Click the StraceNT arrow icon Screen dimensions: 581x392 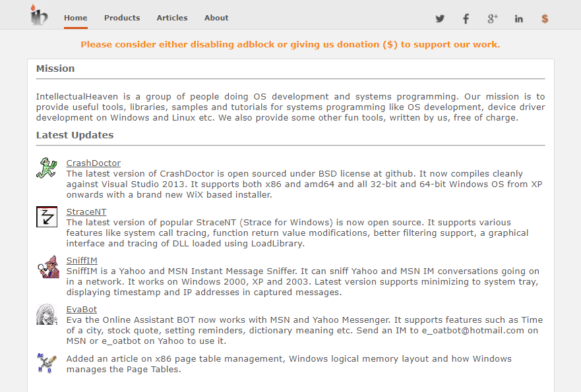coord(47,217)
